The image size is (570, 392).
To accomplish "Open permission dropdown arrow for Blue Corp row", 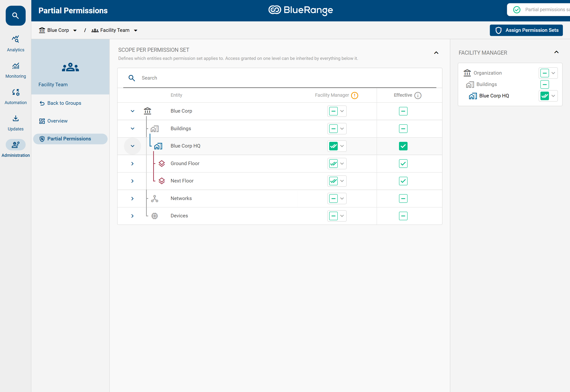I will coord(342,111).
